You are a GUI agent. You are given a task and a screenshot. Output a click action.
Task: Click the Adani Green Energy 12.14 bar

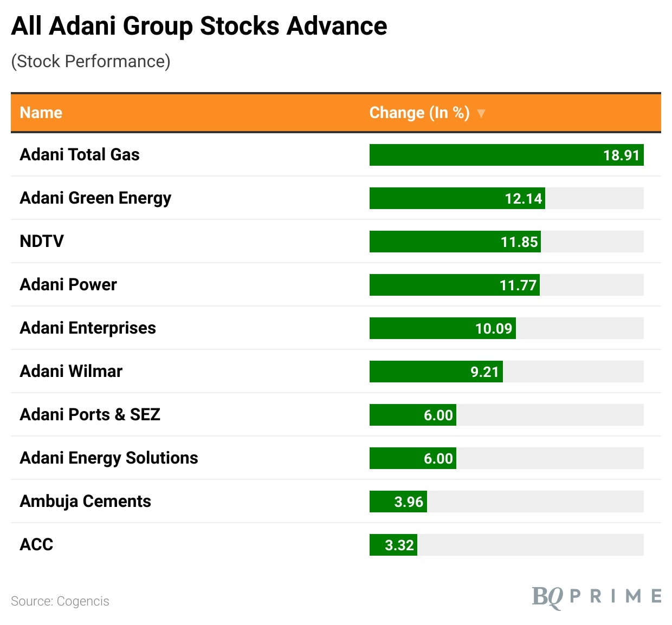[x=457, y=198]
